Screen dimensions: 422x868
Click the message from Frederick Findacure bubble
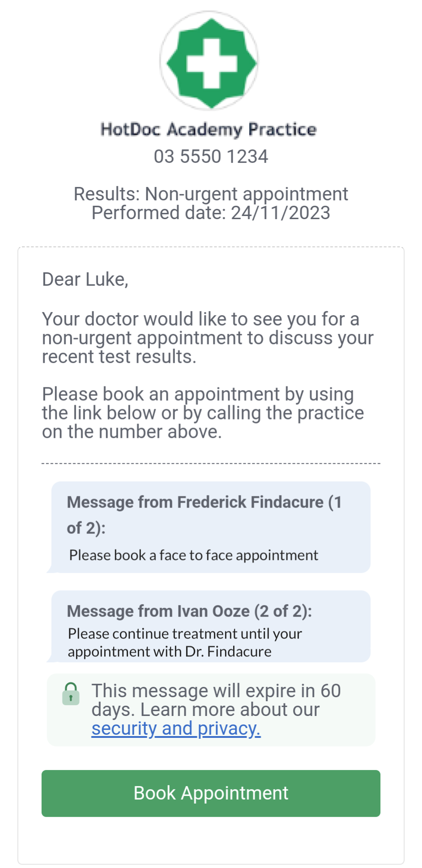click(x=210, y=527)
